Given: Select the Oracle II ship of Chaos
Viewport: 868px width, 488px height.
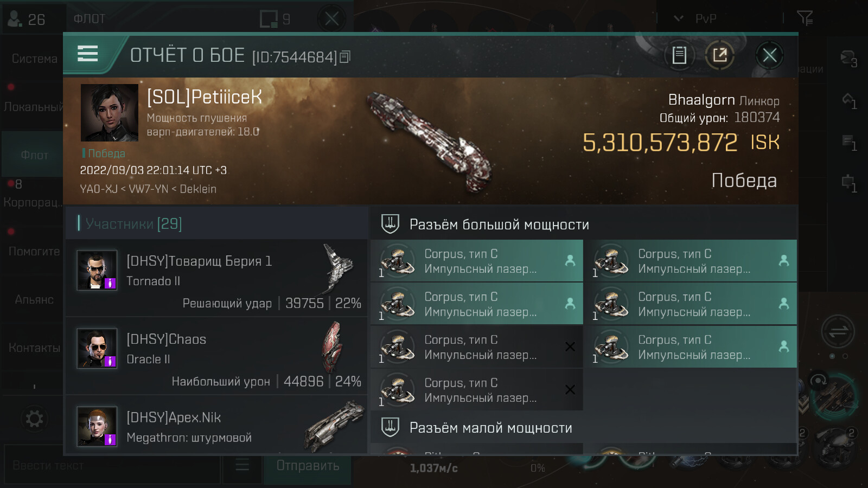Looking at the screenshot, I should tap(332, 347).
